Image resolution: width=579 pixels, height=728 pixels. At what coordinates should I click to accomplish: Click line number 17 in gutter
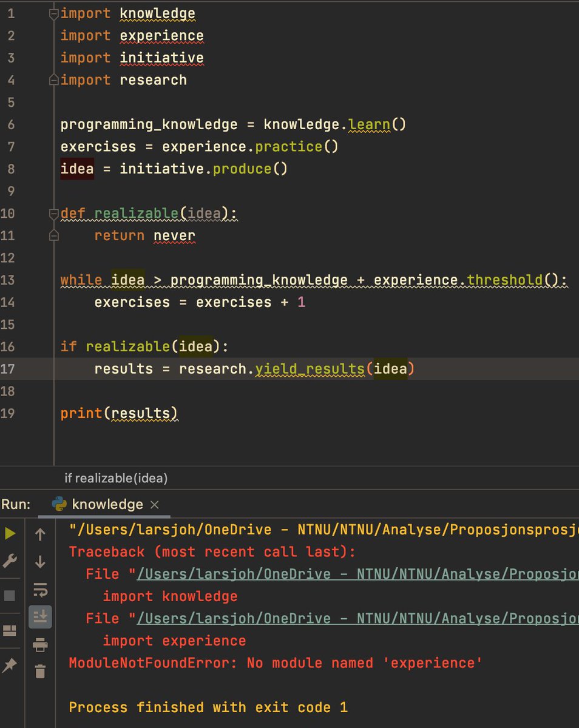tap(8, 368)
